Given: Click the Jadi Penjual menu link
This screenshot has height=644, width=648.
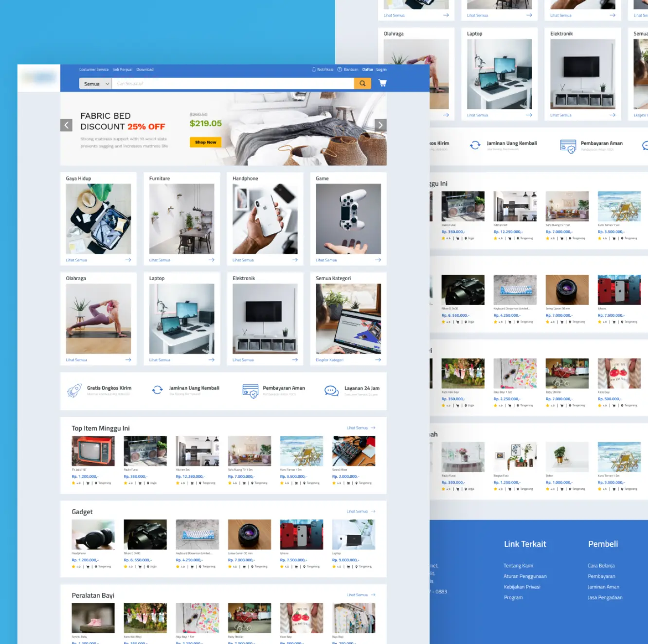Looking at the screenshot, I should 123,70.
